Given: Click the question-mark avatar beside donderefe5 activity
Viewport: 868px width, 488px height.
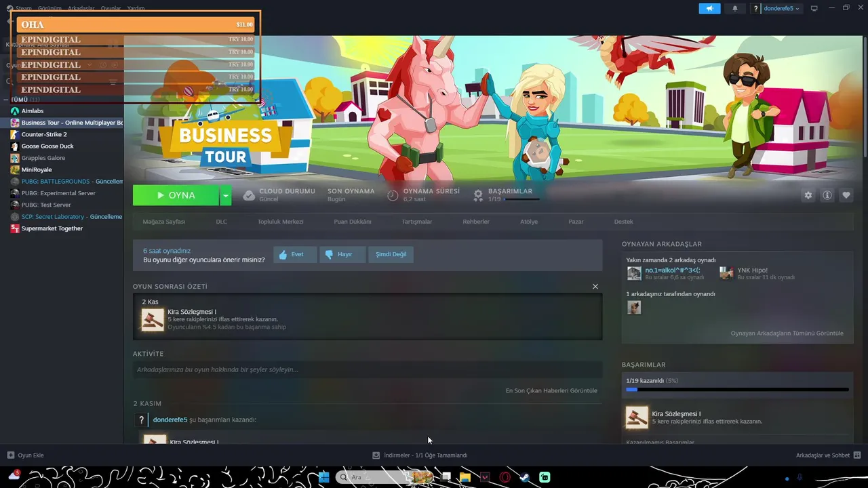Looking at the screenshot, I should tap(141, 420).
